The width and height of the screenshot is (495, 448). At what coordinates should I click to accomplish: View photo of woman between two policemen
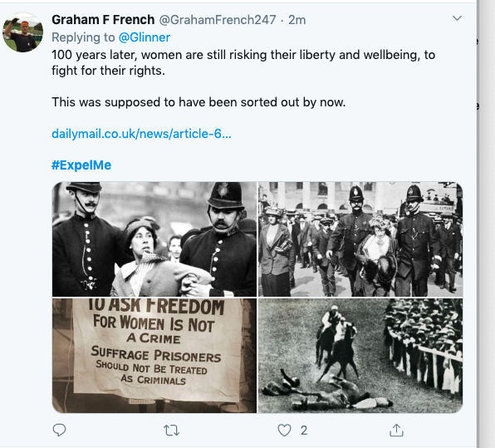click(x=154, y=239)
